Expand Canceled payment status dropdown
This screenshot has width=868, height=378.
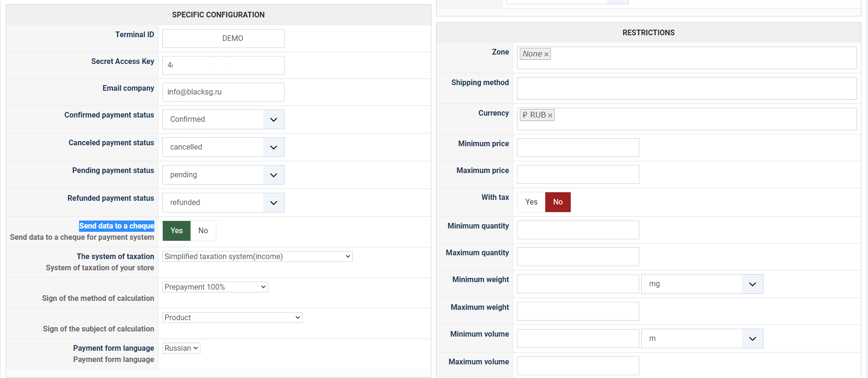pos(223,147)
